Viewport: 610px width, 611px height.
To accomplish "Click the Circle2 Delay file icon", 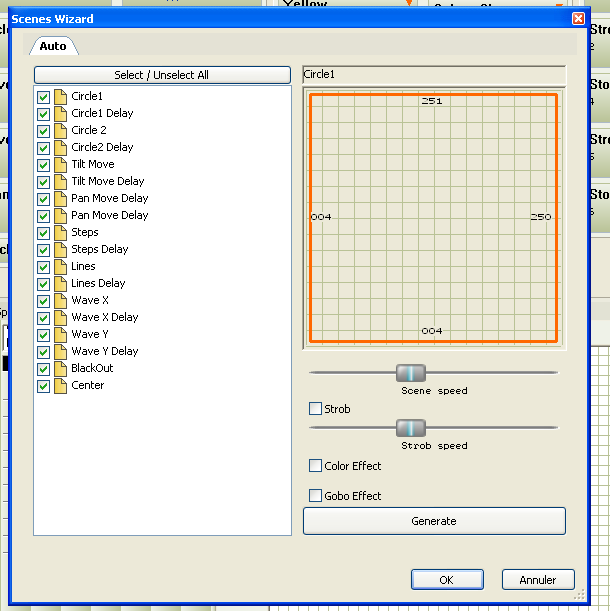I will tap(60, 148).
